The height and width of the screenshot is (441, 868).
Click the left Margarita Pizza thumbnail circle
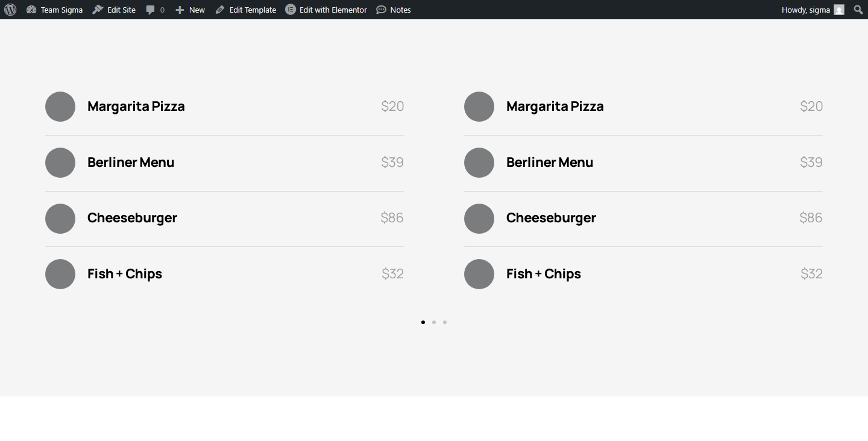coord(60,107)
